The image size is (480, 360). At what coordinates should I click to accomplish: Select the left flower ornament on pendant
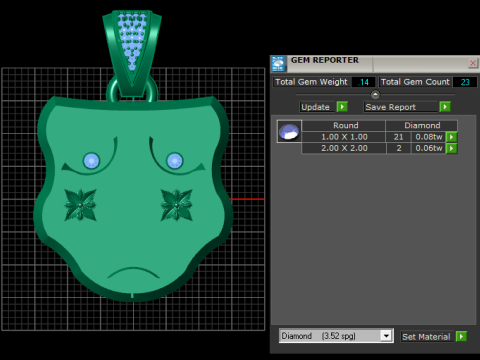point(80,205)
